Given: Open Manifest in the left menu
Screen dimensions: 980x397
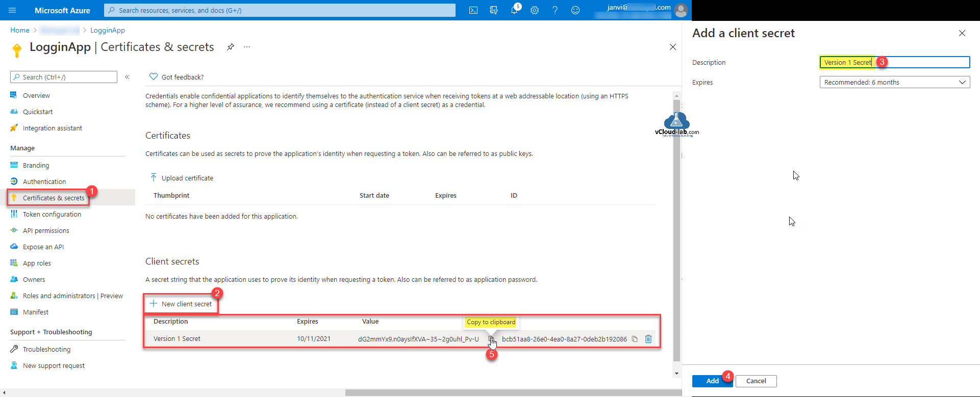Looking at the screenshot, I should (36, 312).
